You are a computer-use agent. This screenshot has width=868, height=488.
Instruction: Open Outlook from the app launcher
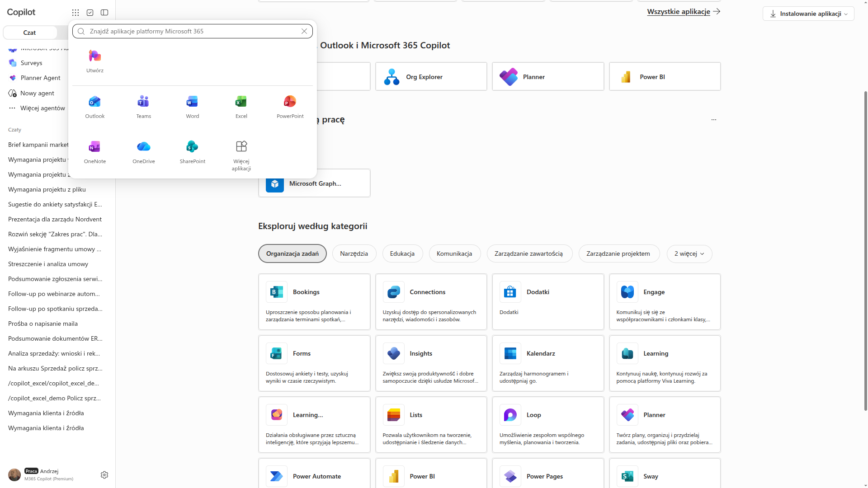95,107
